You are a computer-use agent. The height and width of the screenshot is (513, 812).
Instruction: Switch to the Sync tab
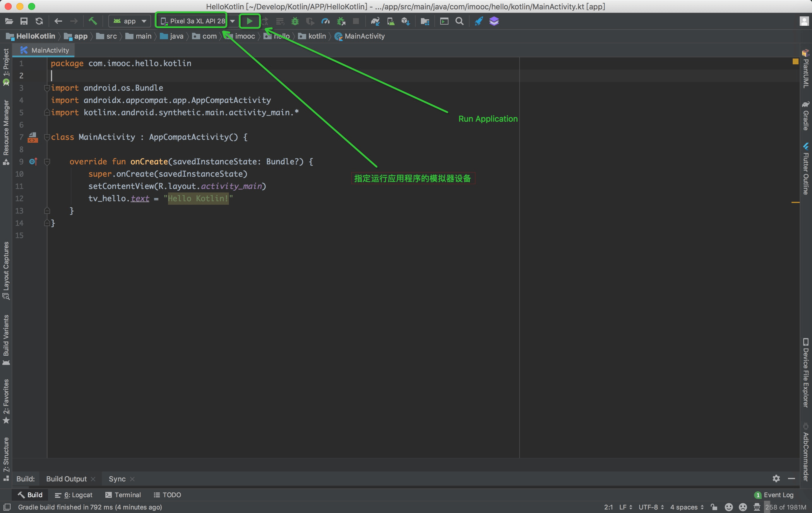click(x=117, y=479)
